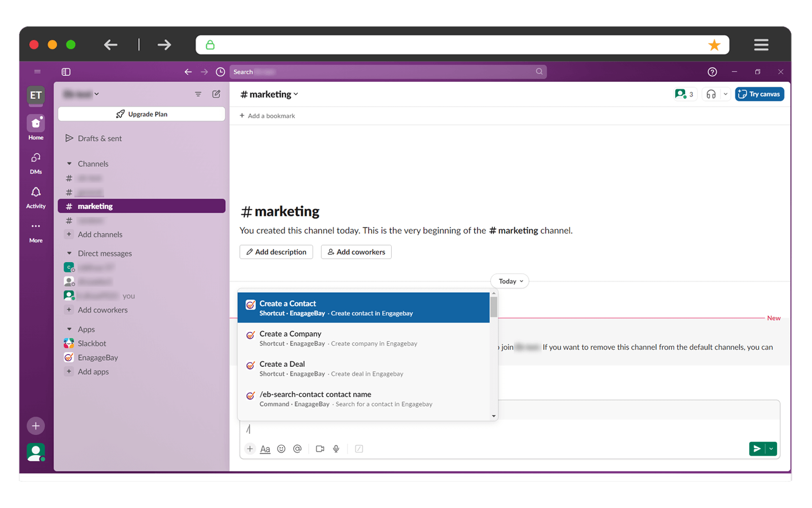This screenshot has height=508, width=812.
Task: Toggle text formatting Aa icon
Action: [x=265, y=449]
